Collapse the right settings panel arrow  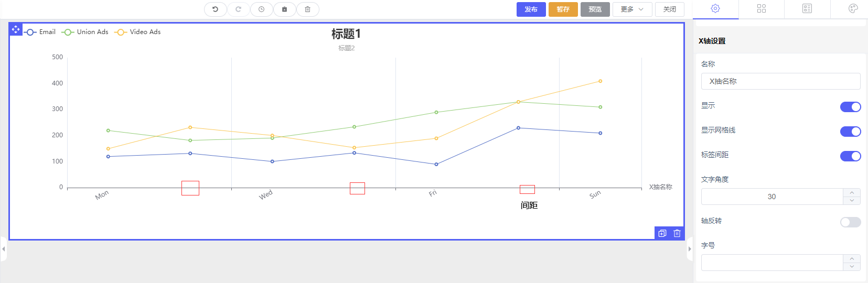tap(690, 249)
